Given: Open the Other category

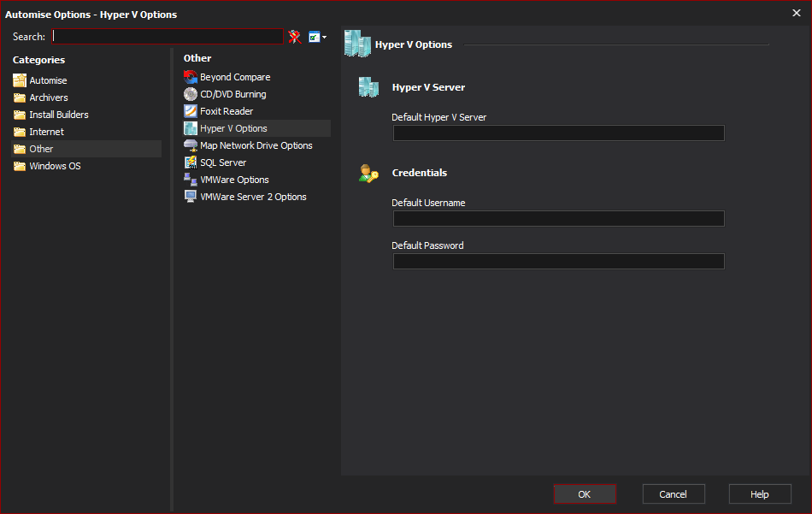Looking at the screenshot, I should coord(86,149).
